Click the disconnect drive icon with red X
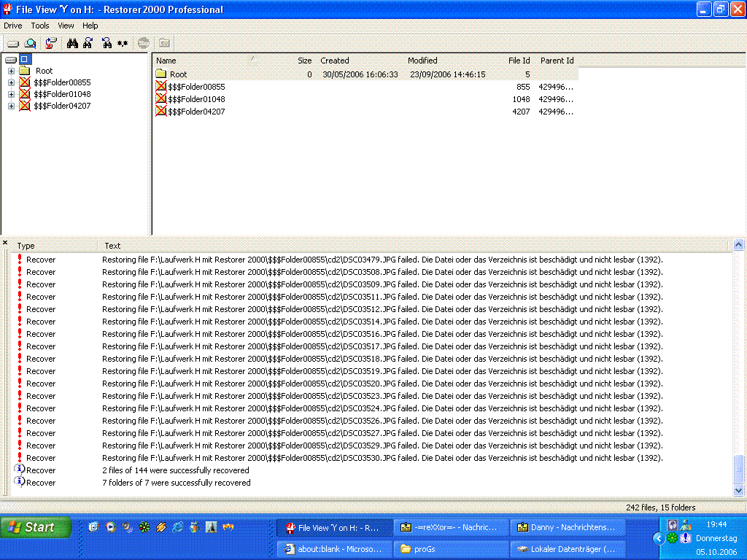The image size is (747, 560). pos(51,44)
